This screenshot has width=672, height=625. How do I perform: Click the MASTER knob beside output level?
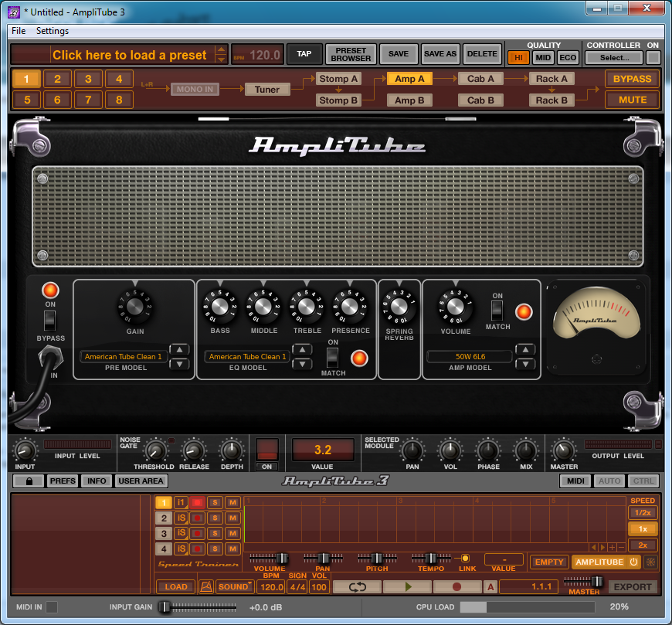pyautogui.click(x=563, y=450)
